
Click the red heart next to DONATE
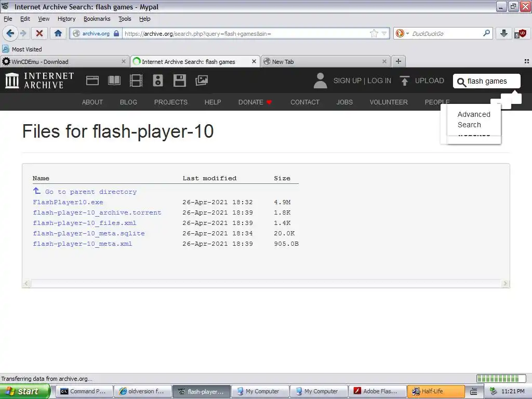pos(269,102)
